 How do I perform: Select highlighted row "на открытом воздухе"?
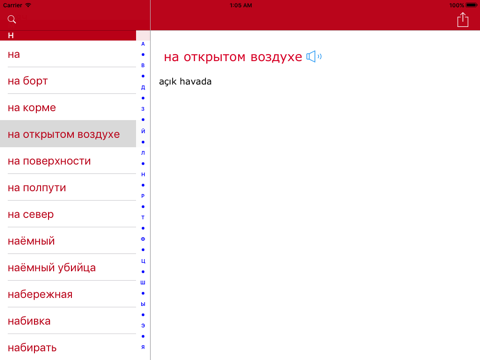[x=68, y=134]
